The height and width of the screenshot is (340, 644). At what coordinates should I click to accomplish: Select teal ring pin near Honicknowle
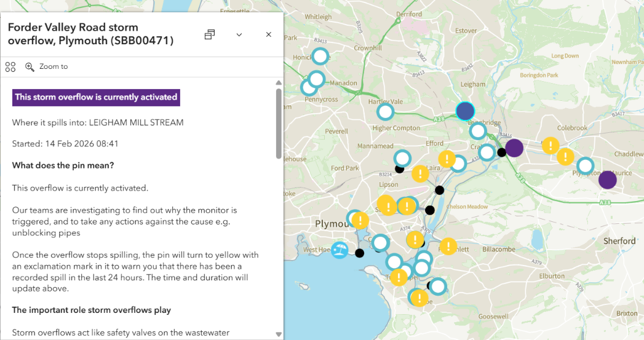pyautogui.click(x=320, y=57)
